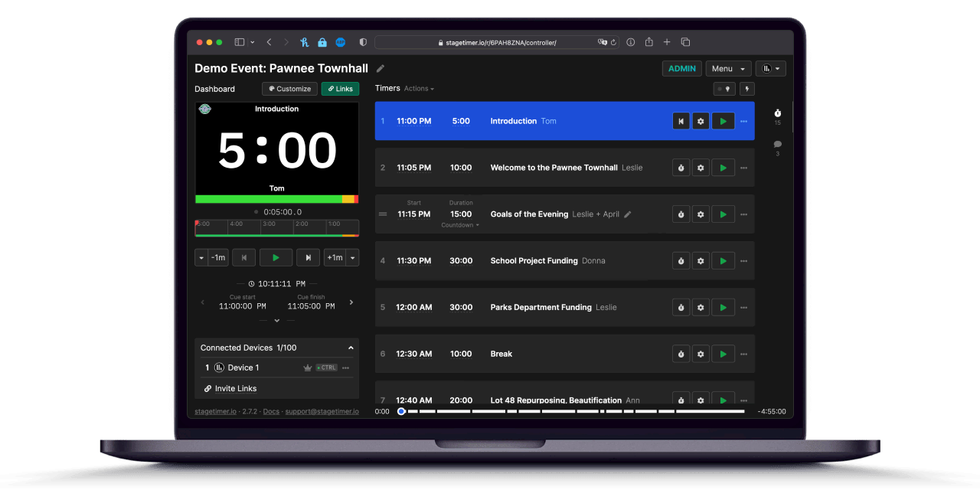Open the overflow menu on the Introduction timer
980x490 pixels.
743,120
